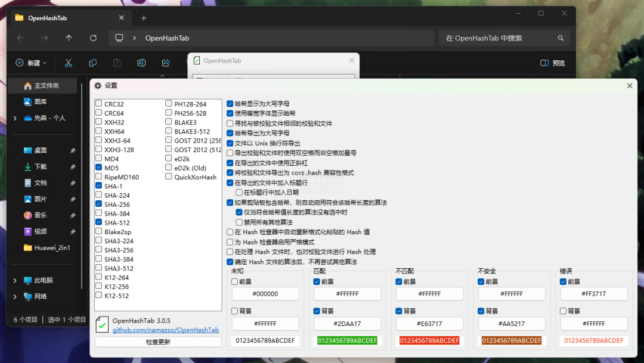Click the Home folder icon in sidebar
Image resolution: width=644 pixels, height=363 pixels.
click(27, 85)
